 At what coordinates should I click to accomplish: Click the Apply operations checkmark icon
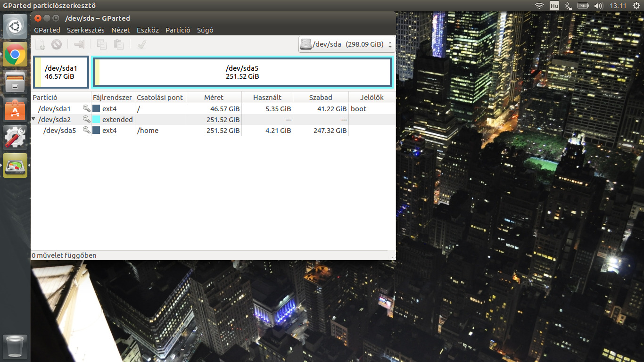pyautogui.click(x=141, y=44)
